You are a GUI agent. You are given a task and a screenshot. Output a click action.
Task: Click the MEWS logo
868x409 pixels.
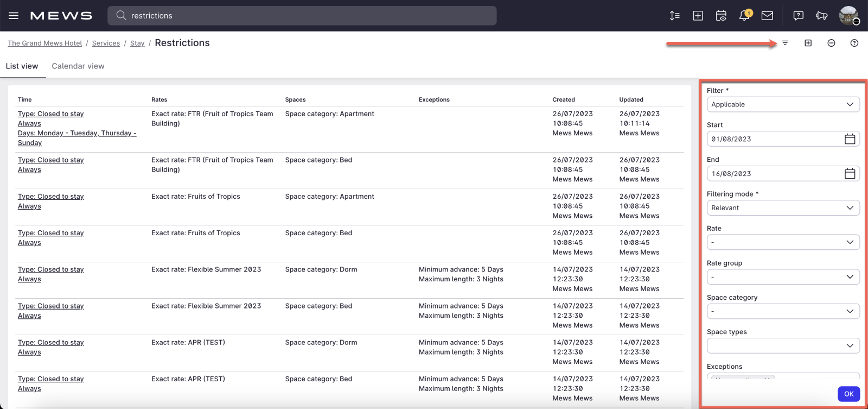pyautogui.click(x=61, y=16)
